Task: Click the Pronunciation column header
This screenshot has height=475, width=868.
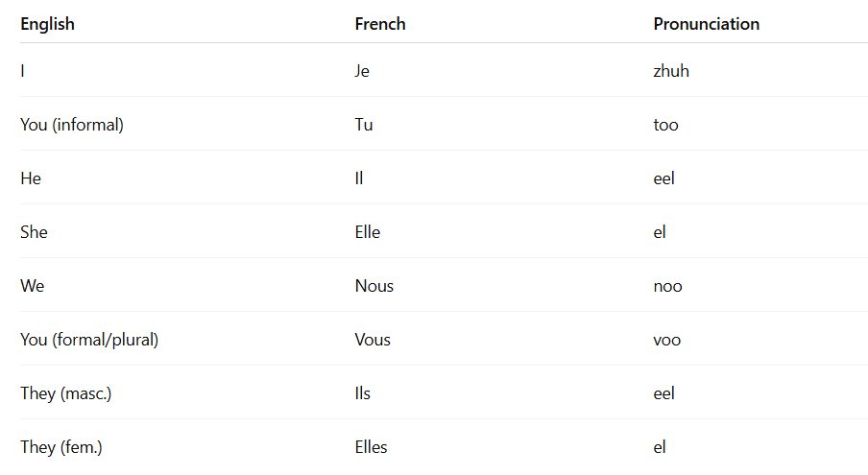Action: coord(707,24)
